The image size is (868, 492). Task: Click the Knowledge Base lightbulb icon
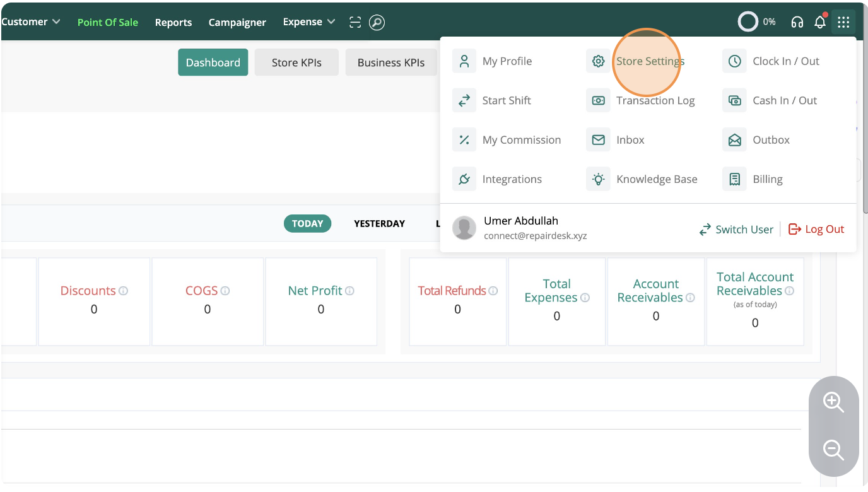click(x=598, y=179)
